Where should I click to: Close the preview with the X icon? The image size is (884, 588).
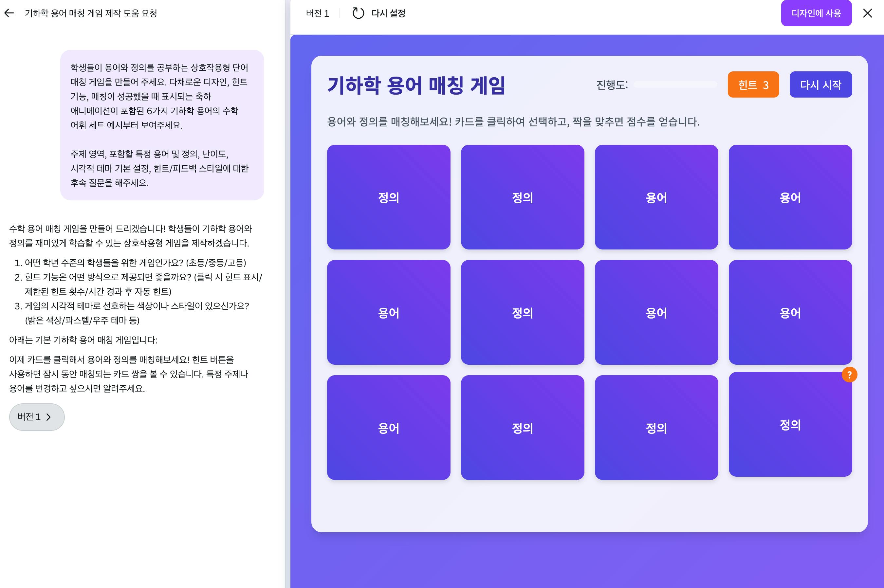pyautogui.click(x=867, y=13)
